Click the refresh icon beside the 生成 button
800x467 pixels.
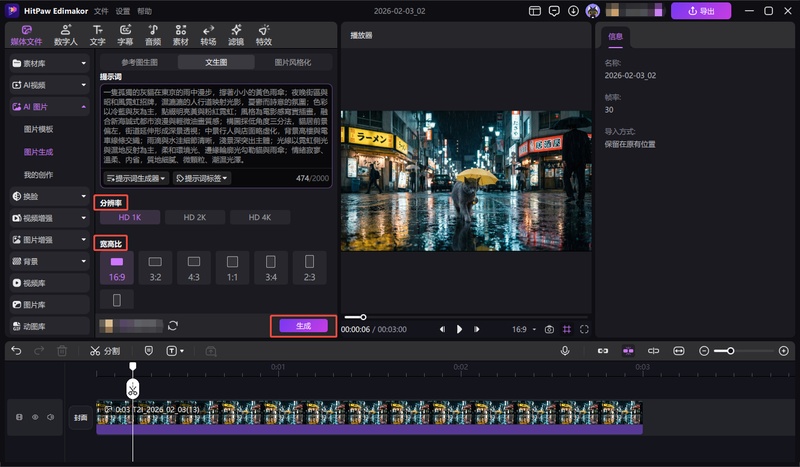coord(173,325)
